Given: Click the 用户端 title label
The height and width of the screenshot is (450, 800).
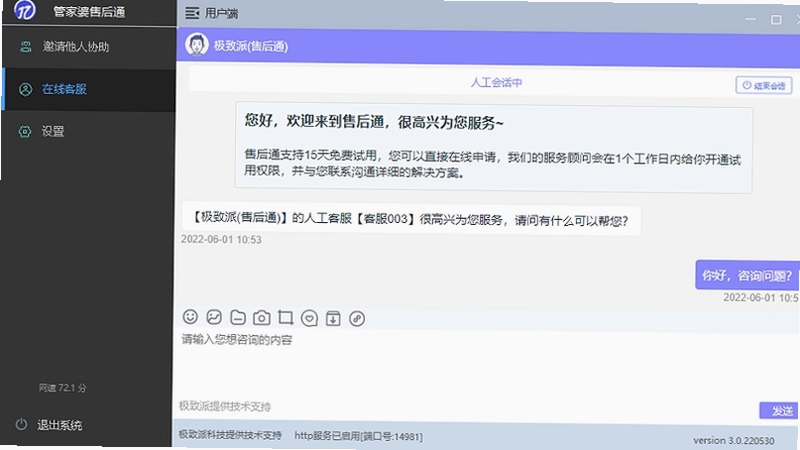Looking at the screenshot, I should click(x=221, y=13).
